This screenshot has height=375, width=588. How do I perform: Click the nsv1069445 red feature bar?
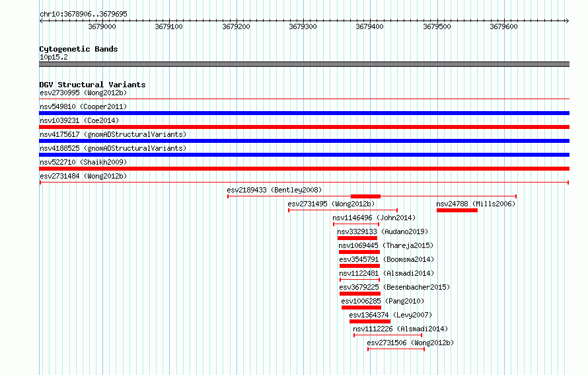(x=359, y=252)
